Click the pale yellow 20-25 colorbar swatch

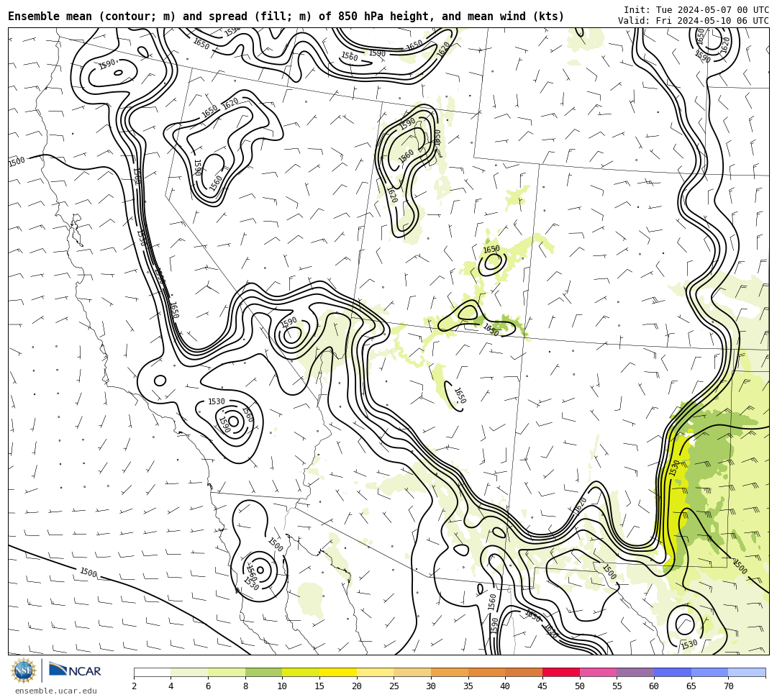coord(375,672)
